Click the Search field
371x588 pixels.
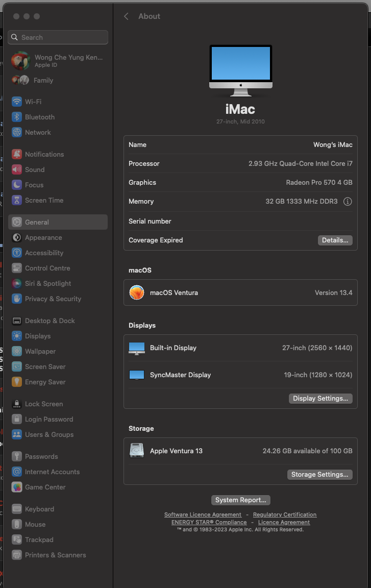pos(58,37)
